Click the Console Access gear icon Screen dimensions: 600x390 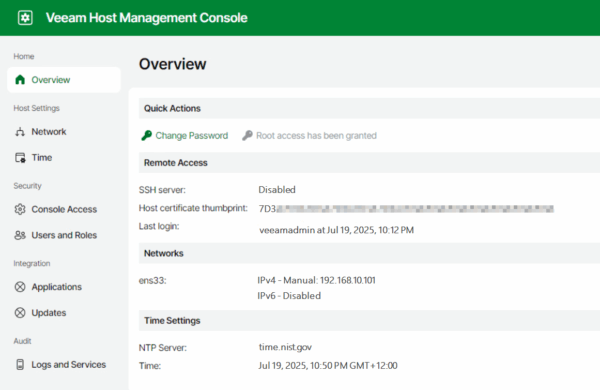[20, 209]
